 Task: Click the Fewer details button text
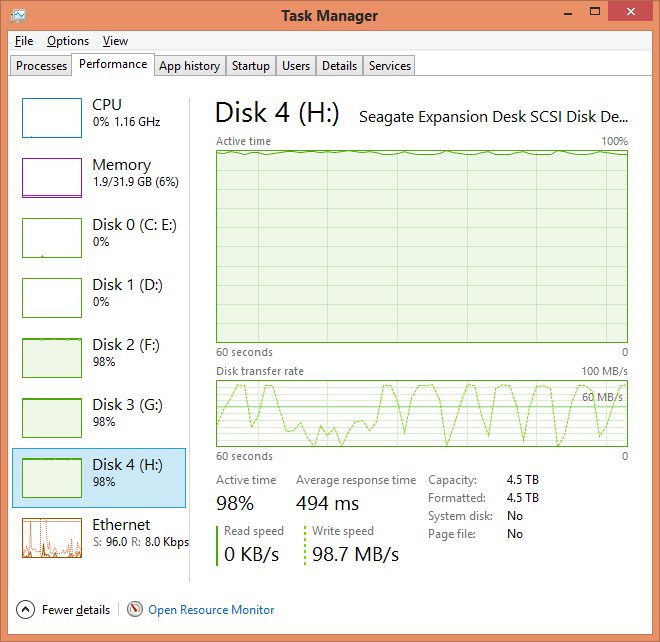click(76, 610)
